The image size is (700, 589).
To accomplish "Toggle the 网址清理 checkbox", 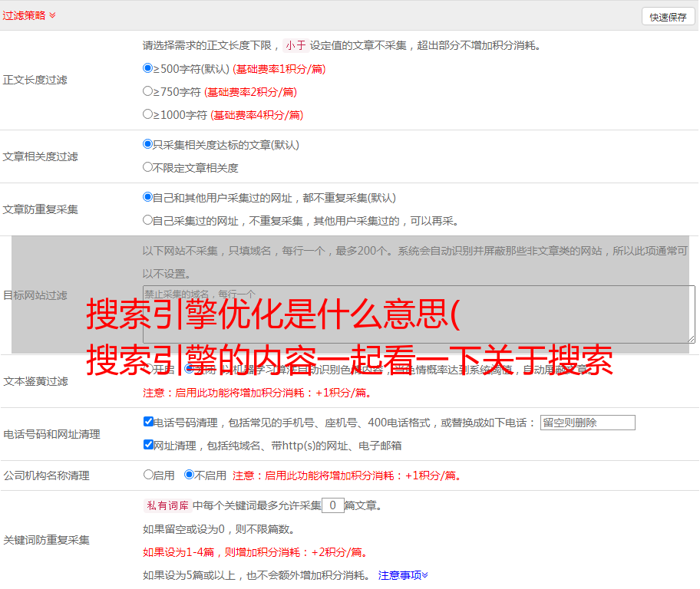I will coord(149,445).
